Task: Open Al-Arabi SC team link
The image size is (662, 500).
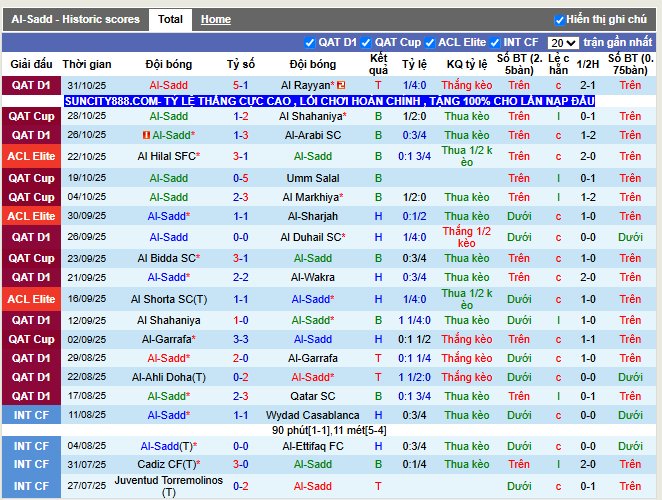Action: (313, 135)
